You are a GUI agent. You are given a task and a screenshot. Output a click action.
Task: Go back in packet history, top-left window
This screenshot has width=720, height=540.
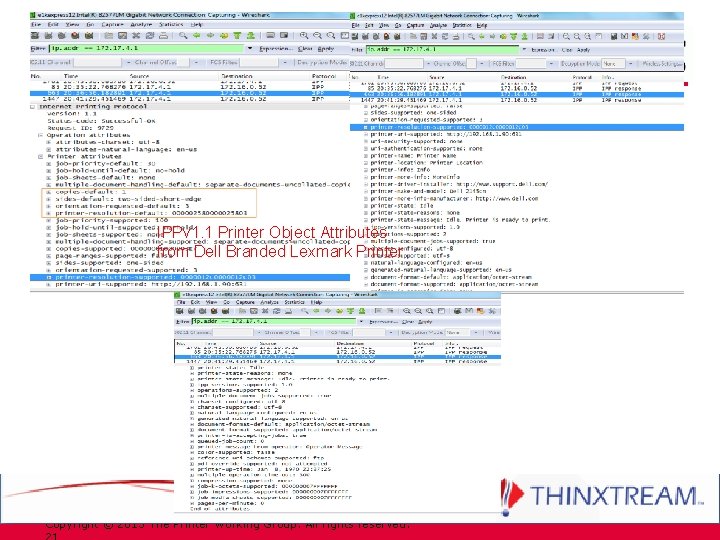point(197,35)
